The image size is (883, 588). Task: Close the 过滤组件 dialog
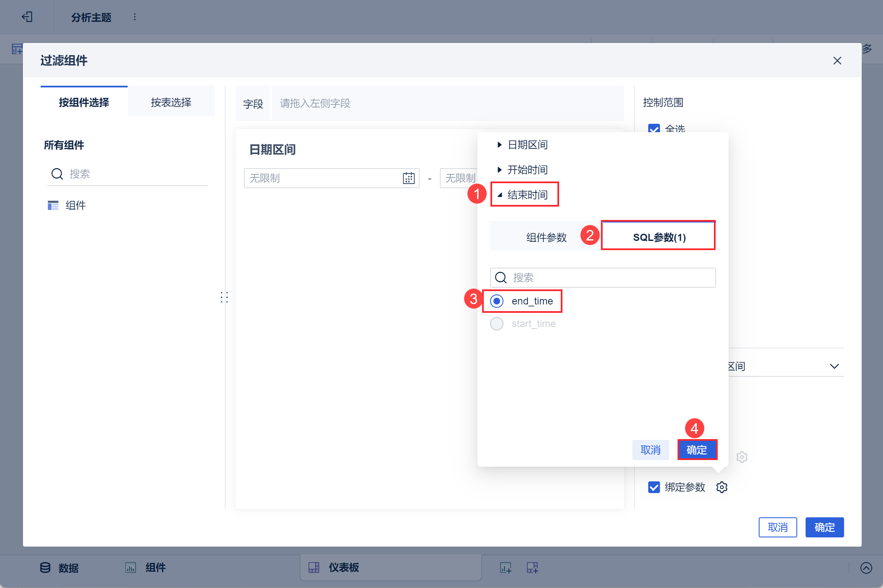(x=837, y=61)
